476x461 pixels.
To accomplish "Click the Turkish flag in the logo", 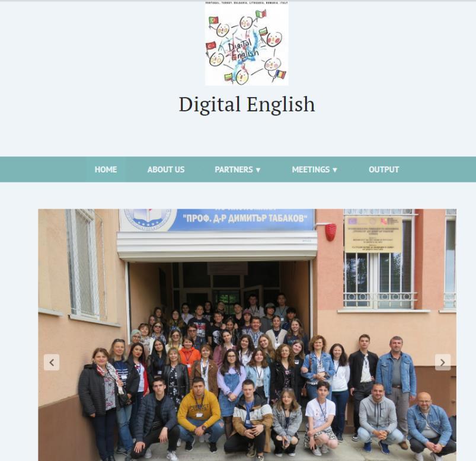I will coord(211,46).
